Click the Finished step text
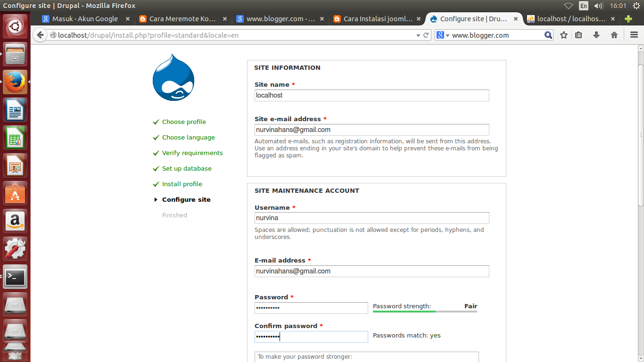This screenshot has width=644, height=362. 174,215
